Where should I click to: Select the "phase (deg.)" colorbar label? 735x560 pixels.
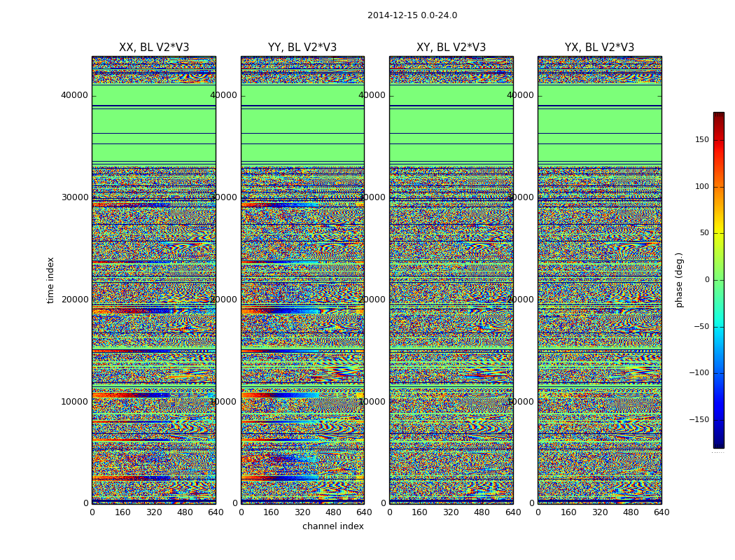click(679, 280)
